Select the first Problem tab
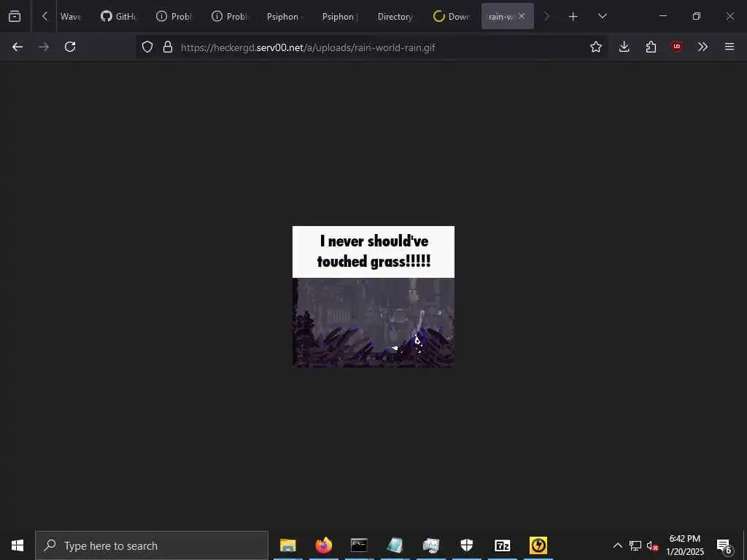747x560 pixels. pos(174,17)
